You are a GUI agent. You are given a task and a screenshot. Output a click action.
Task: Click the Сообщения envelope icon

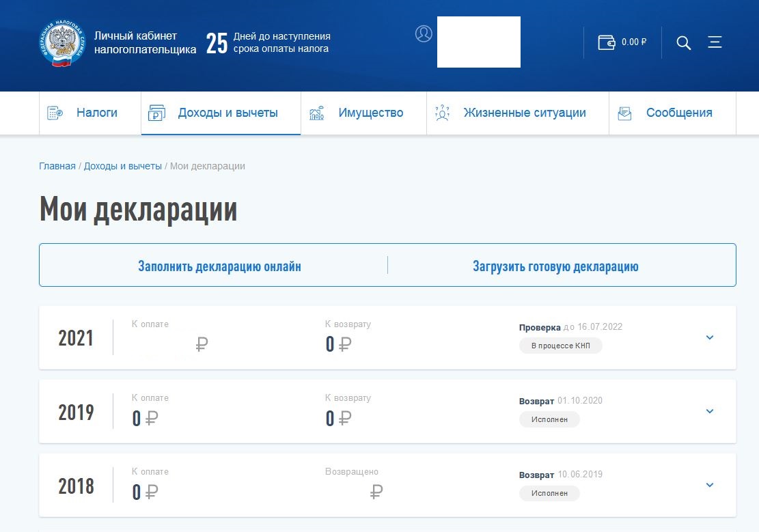tap(624, 113)
